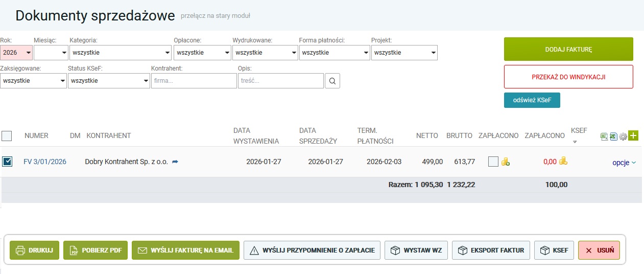Click coins icon next to red 0,00 amount

[563, 161]
